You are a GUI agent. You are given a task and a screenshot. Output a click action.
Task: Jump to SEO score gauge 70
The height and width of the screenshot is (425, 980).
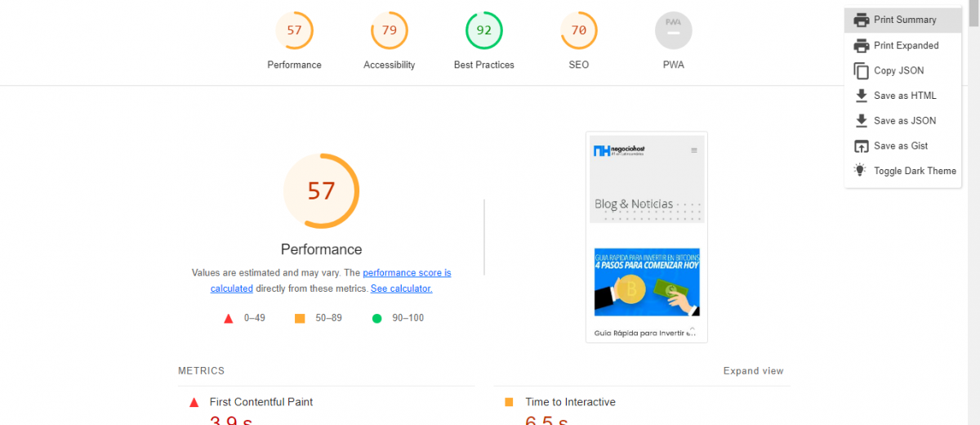click(x=578, y=31)
